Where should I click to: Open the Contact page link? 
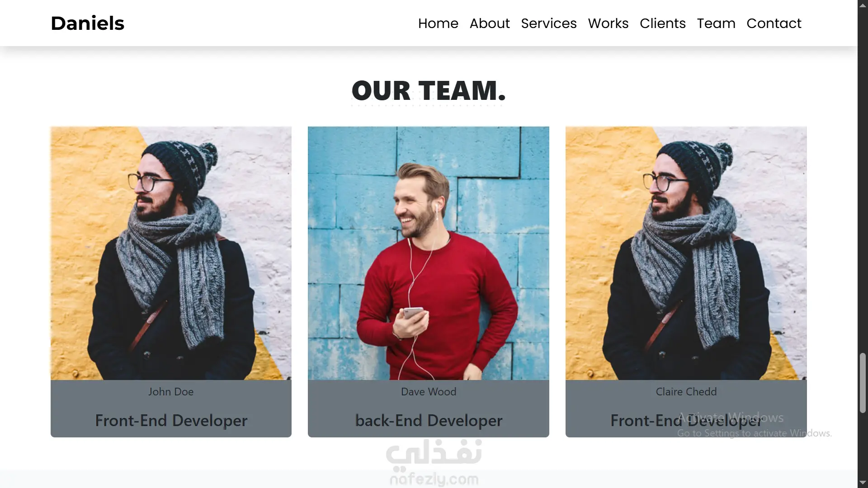click(774, 23)
